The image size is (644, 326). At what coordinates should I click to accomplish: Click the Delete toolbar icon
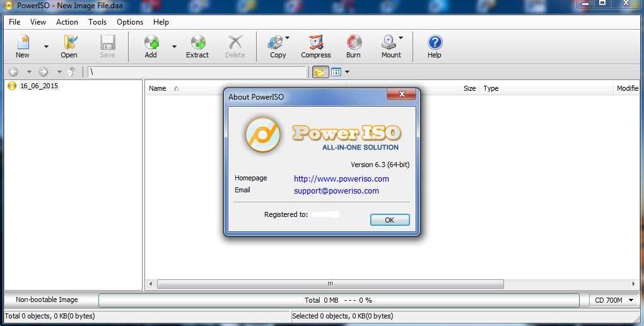click(x=235, y=47)
